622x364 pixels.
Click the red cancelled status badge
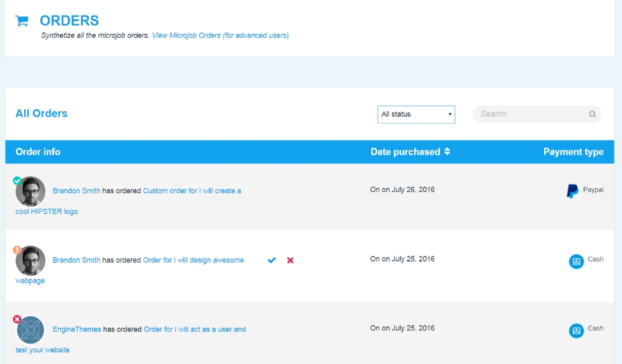[x=17, y=319]
